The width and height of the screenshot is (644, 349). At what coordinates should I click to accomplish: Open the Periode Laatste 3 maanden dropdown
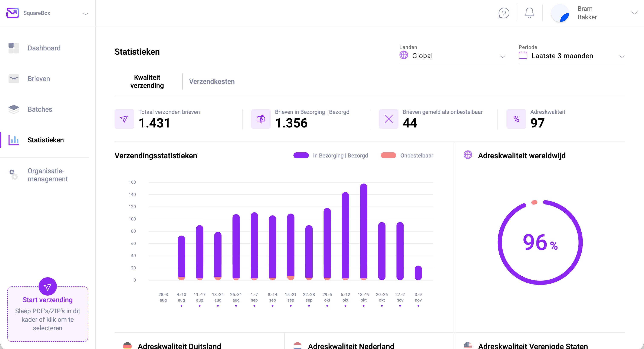[572, 56]
